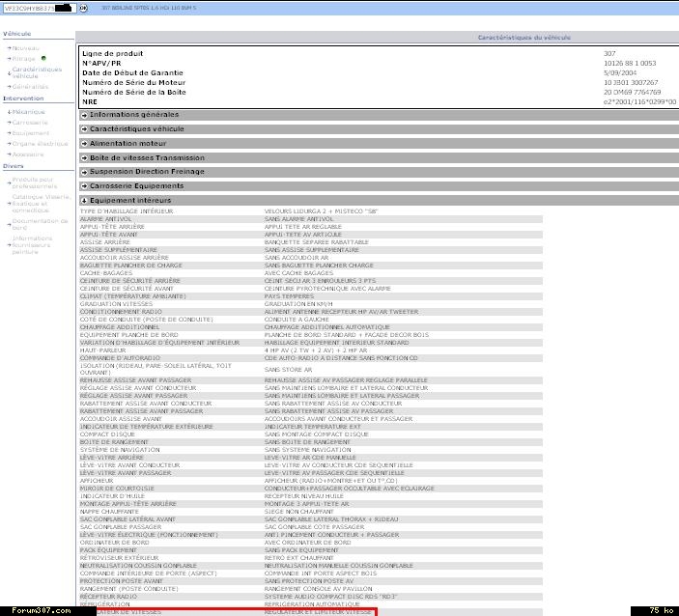Screen dimensions: 679x616
Task: Open the Equipement intervention link
Action: click(x=31, y=133)
